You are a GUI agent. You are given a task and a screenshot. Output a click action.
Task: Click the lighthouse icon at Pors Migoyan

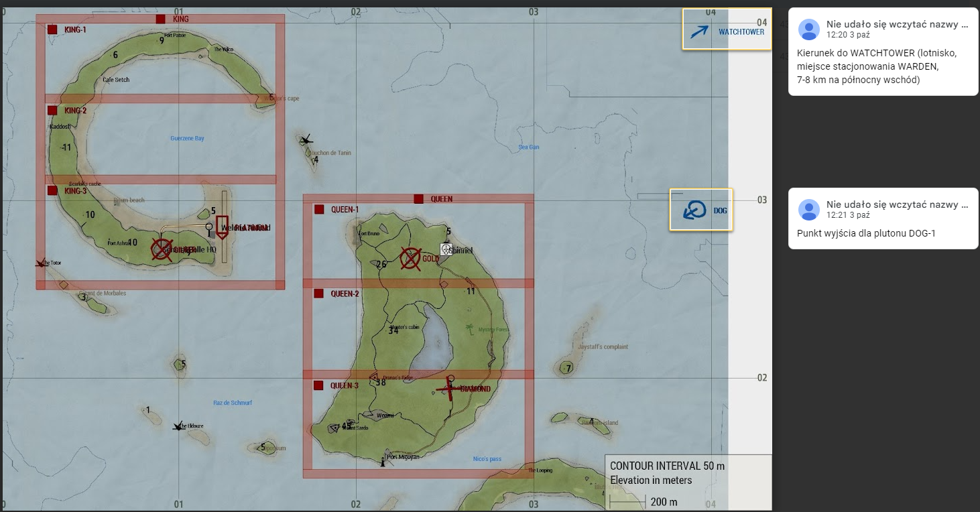[x=383, y=461]
